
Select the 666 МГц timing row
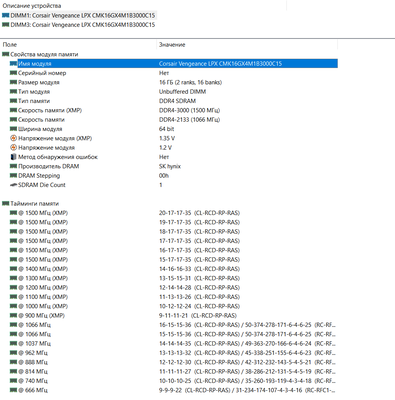coord(173,390)
